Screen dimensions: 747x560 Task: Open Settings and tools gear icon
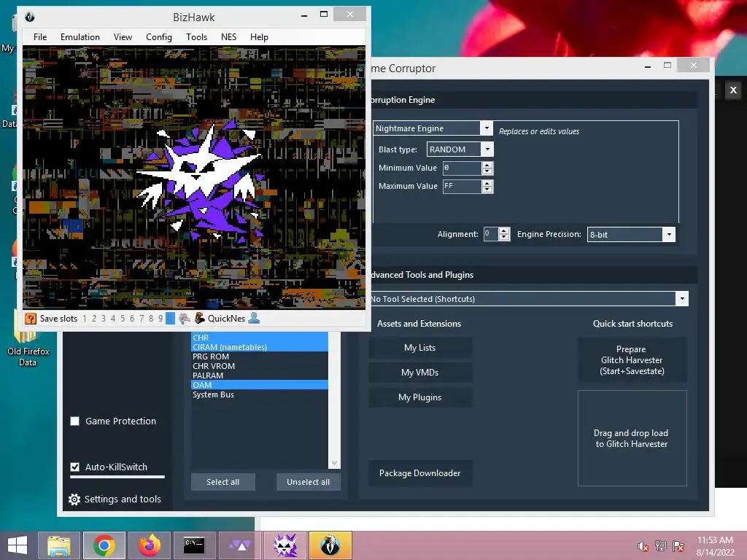click(74, 499)
